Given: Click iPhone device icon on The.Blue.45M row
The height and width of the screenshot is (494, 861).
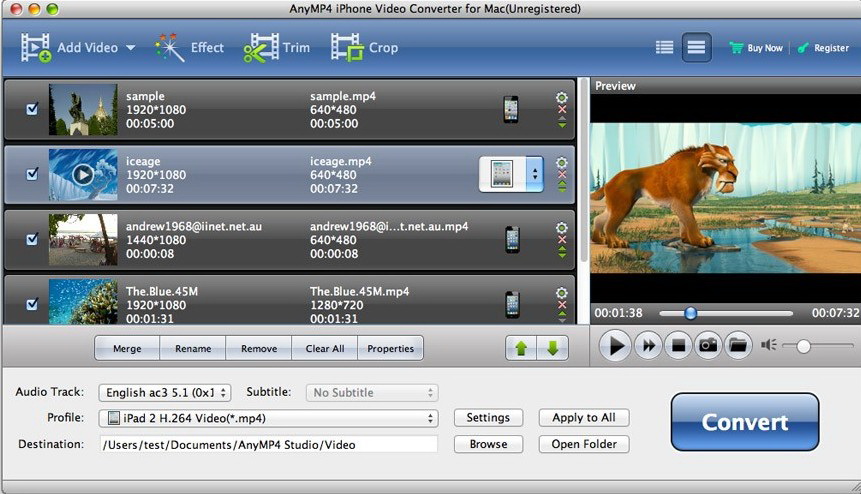Looking at the screenshot, I should (512, 304).
